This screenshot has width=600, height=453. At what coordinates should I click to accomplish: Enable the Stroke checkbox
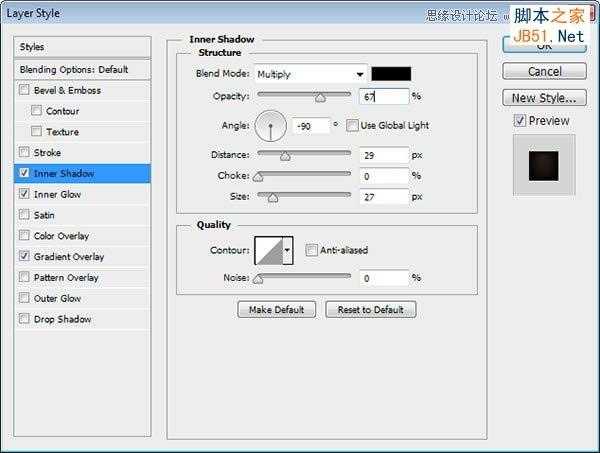(x=24, y=152)
